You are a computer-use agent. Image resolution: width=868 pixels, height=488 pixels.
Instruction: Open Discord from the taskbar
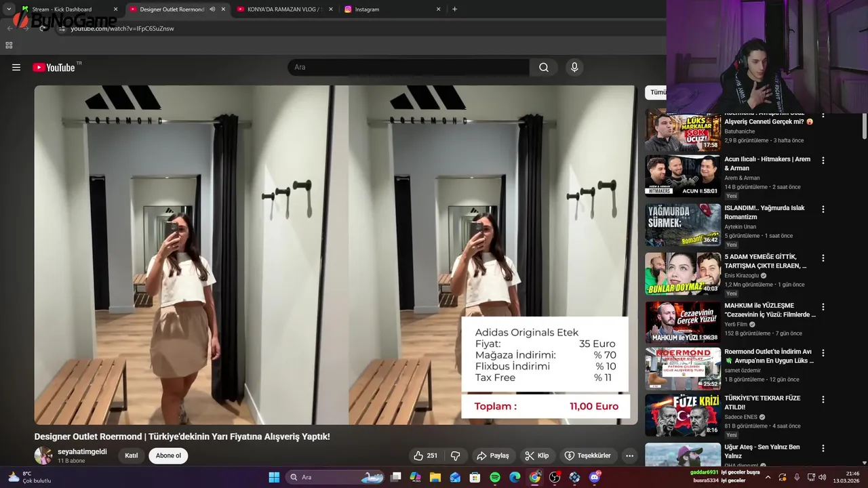pyautogui.click(x=595, y=477)
